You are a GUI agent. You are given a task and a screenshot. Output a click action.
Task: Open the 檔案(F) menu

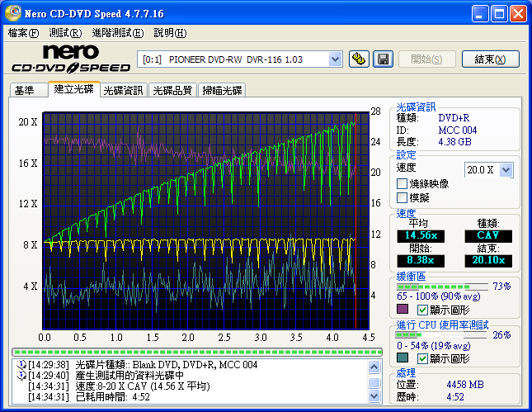click(23, 33)
